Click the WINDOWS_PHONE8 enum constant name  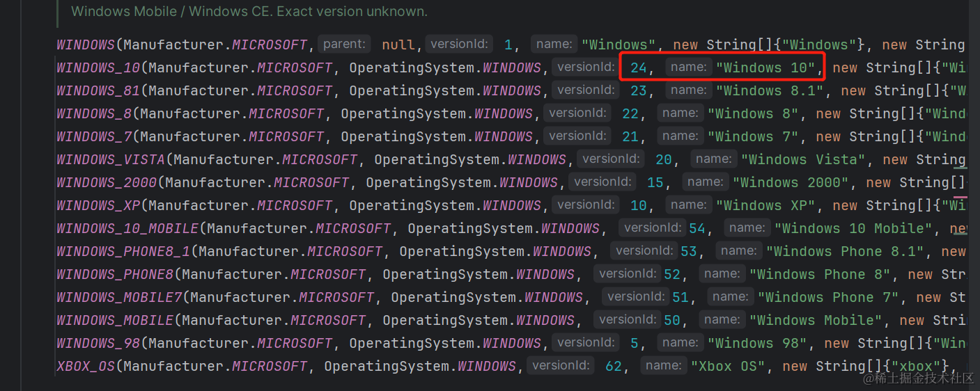[115, 274]
